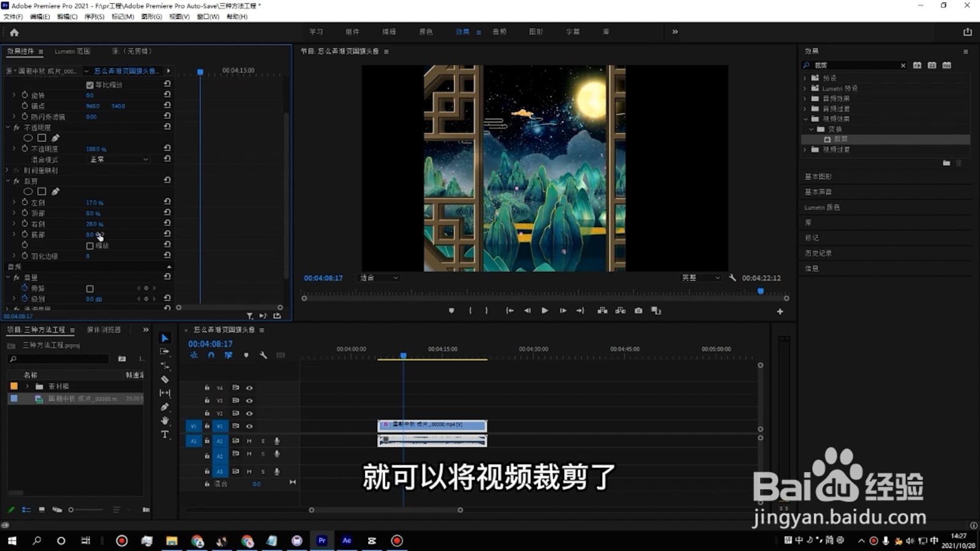The width and height of the screenshot is (980, 551).
Task: Click the project panel zoom slider handle
Action: pyautogui.click(x=71, y=510)
